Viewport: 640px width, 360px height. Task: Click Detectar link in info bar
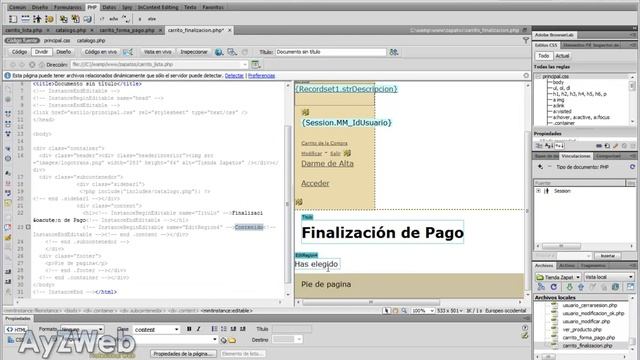point(234,76)
